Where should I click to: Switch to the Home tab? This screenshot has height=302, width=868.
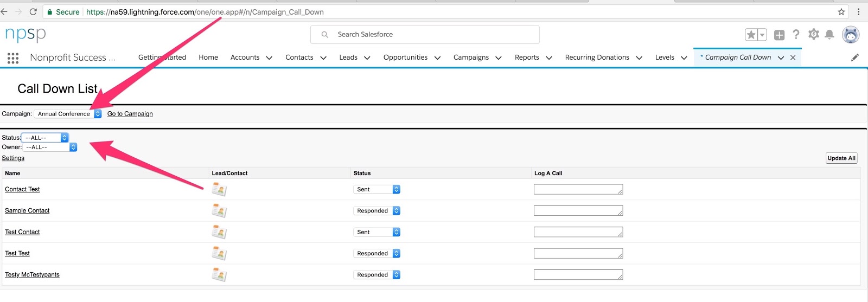click(208, 57)
